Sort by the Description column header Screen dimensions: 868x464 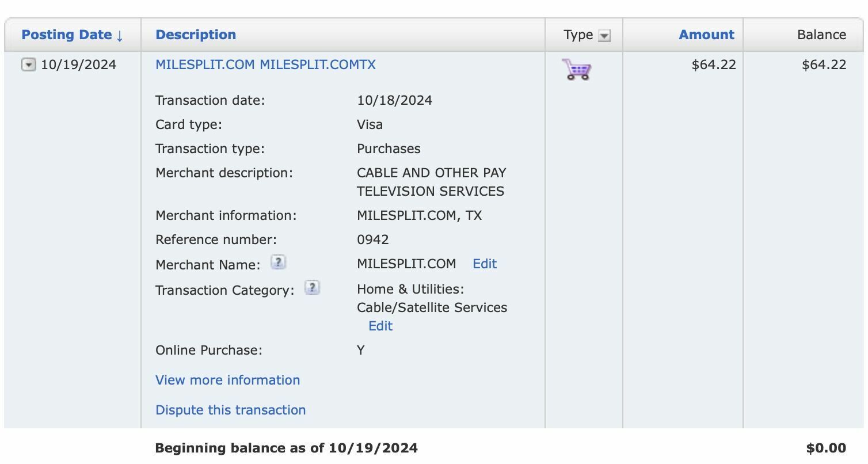(196, 35)
